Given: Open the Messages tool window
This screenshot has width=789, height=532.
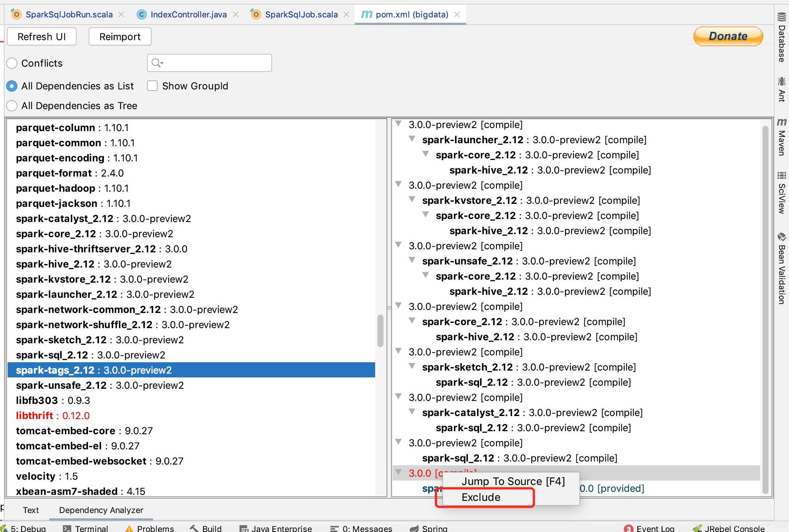Looking at the screenshot, I should pyautogui.click(x=361, y=528).
